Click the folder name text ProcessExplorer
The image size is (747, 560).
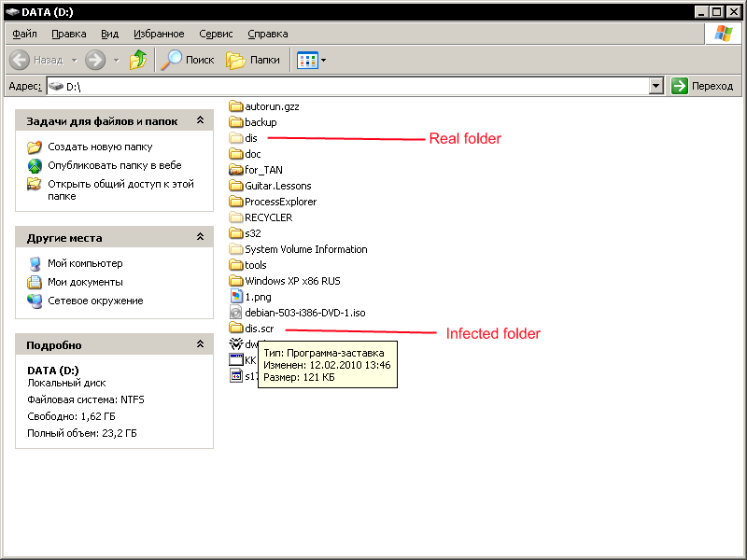[281, 202]
